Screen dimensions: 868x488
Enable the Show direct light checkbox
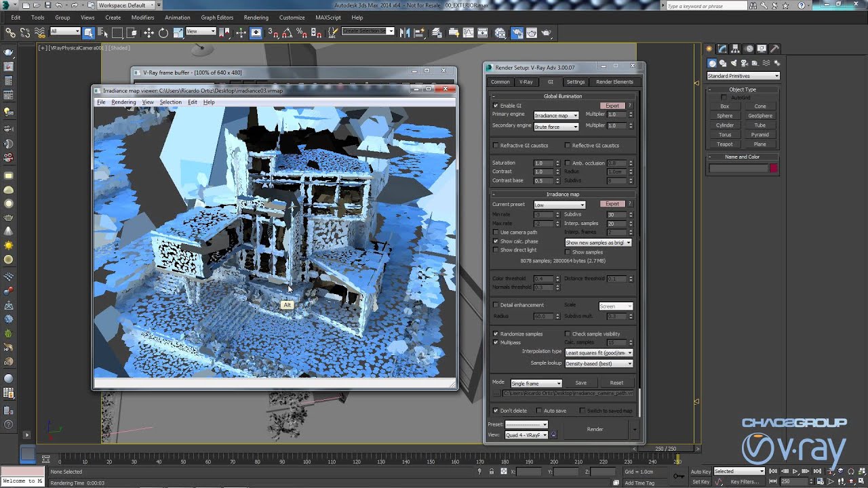click(x=495, y=250)
